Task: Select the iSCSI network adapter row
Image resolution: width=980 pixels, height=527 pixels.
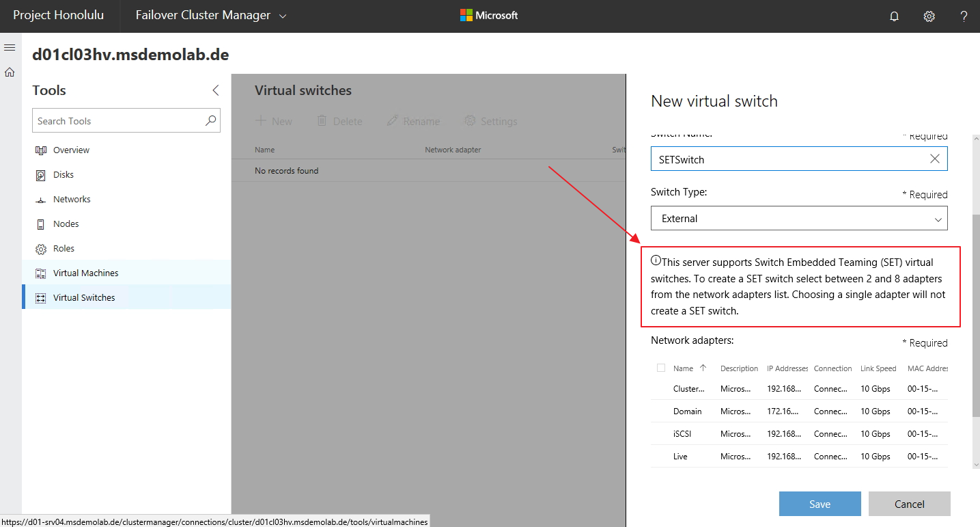Action: tap(682, 434)
